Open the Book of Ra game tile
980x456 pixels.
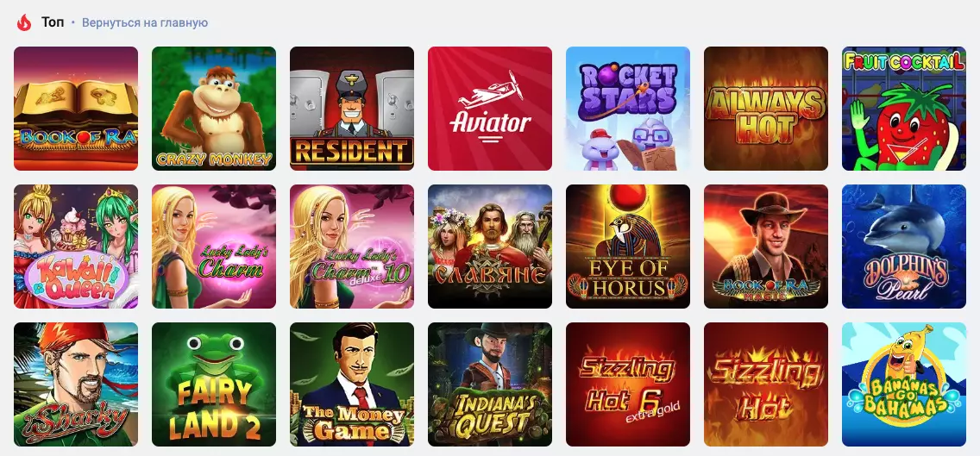(76, 108)
